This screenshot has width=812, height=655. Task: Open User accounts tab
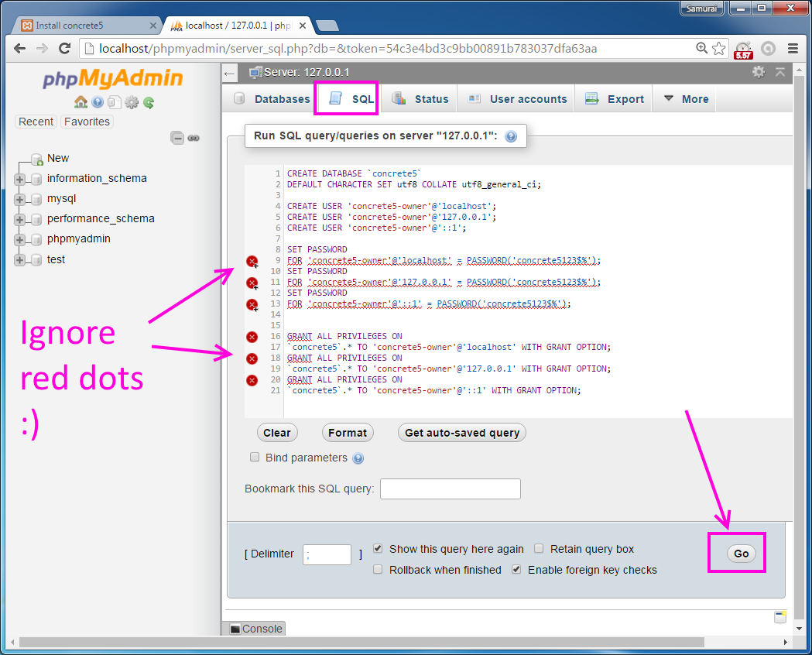click(517, 99)
